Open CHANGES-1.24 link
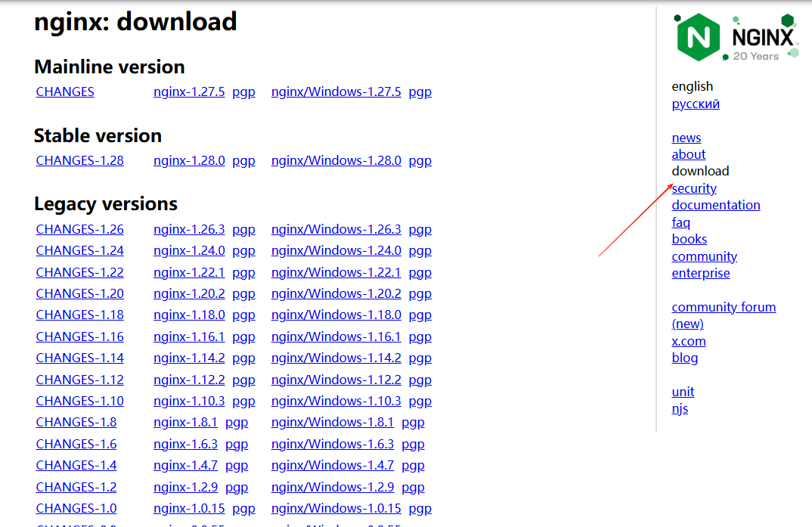The image size is (812, 527). 79,250
